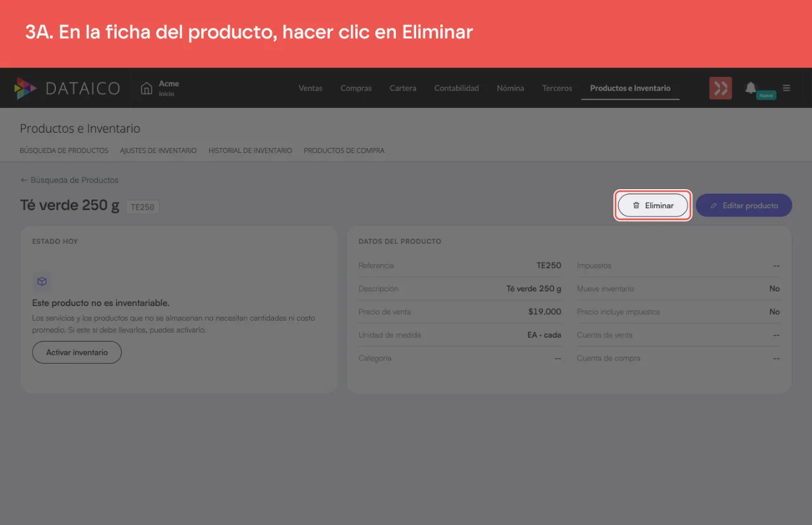Screen dimensions: 812x525
Task: Go to the Ventas menu
Action: (x=311, y=88)
